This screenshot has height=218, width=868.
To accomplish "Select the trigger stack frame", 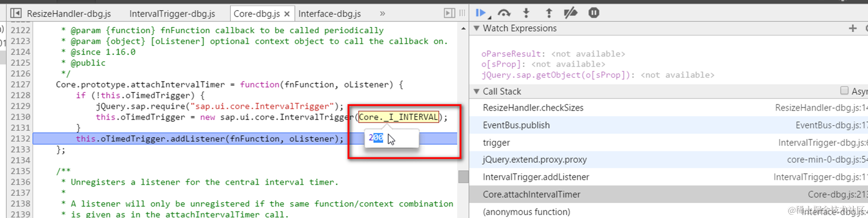I will [x=668, y=142].
